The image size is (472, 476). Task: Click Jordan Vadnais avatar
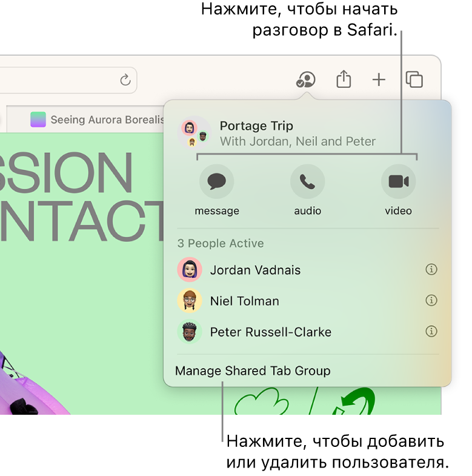[190, 270]
